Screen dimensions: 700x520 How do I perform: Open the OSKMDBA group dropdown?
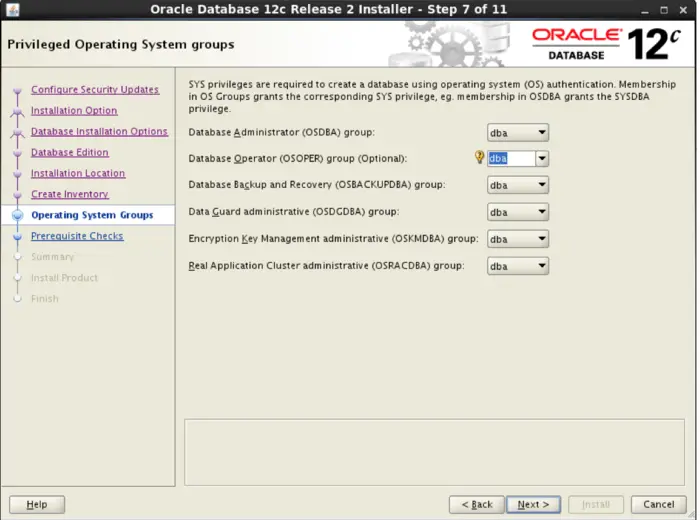pos(518,239)
